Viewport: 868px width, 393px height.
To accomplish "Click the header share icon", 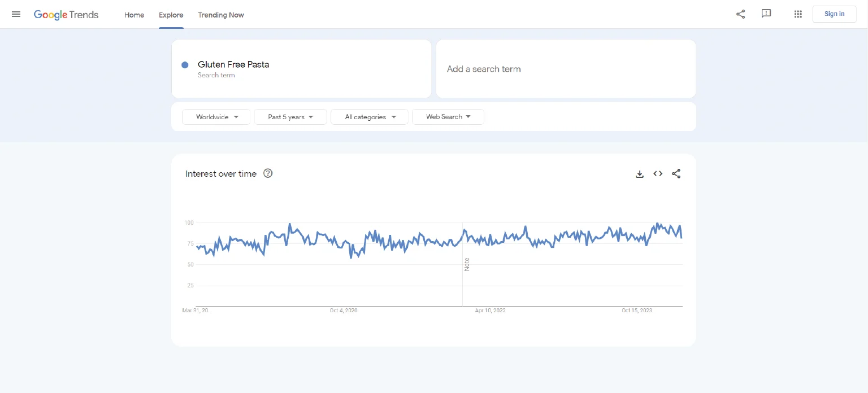I will tap(740, 14).
